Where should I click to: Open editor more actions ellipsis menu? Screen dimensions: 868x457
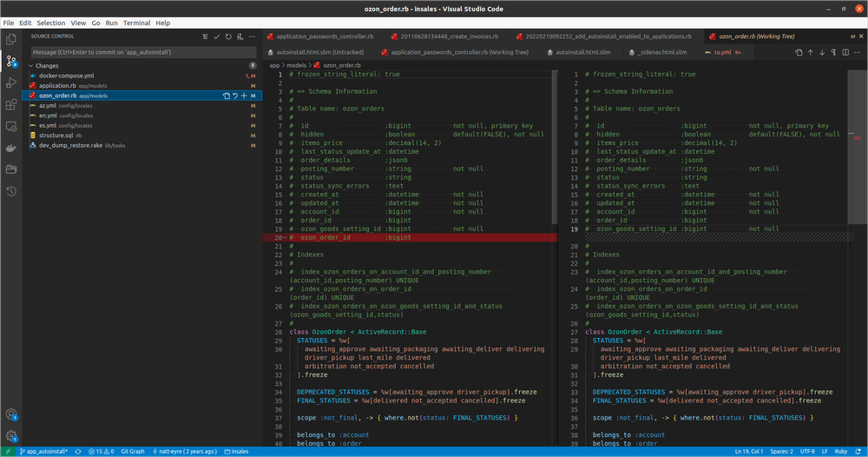[x=858, y=53]
